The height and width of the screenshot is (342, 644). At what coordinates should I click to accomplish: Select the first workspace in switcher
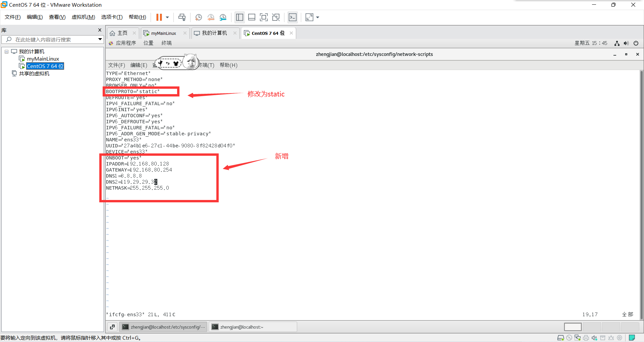573,327
